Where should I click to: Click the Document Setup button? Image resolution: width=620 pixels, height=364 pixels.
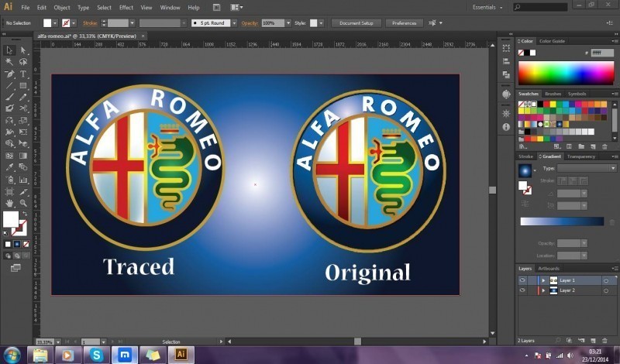pyautogui.click(x=356, y=23)
